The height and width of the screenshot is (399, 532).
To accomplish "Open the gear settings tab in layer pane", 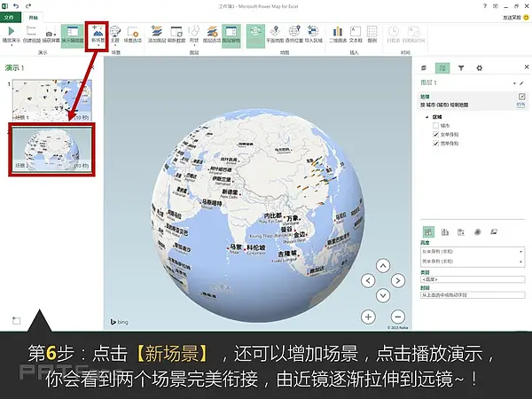I will point(480,67).
